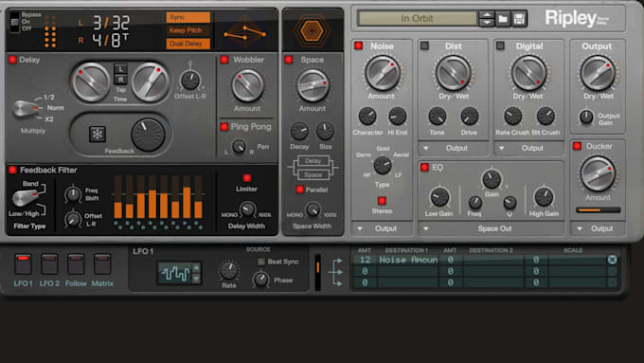Select the Delay block in routing diagram

point(313,161)
